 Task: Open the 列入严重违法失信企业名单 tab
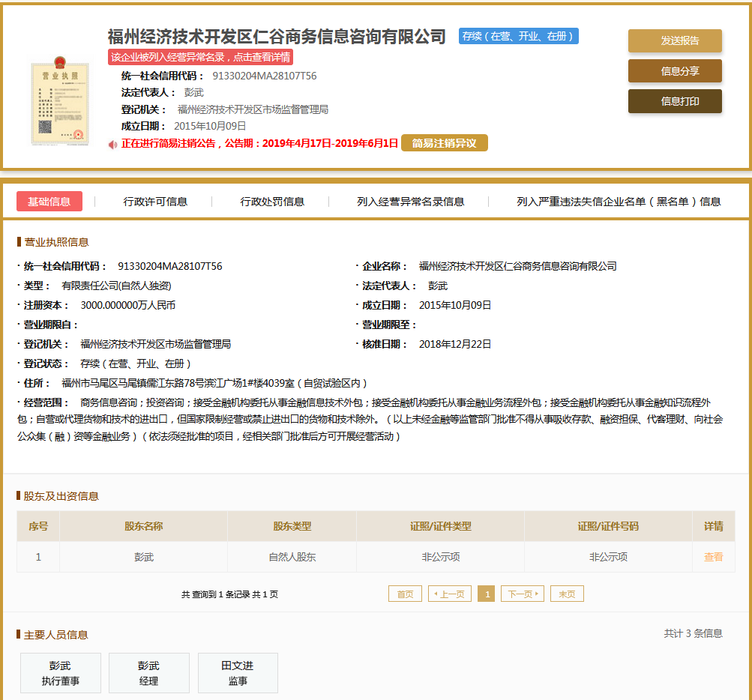pos(619,202)
